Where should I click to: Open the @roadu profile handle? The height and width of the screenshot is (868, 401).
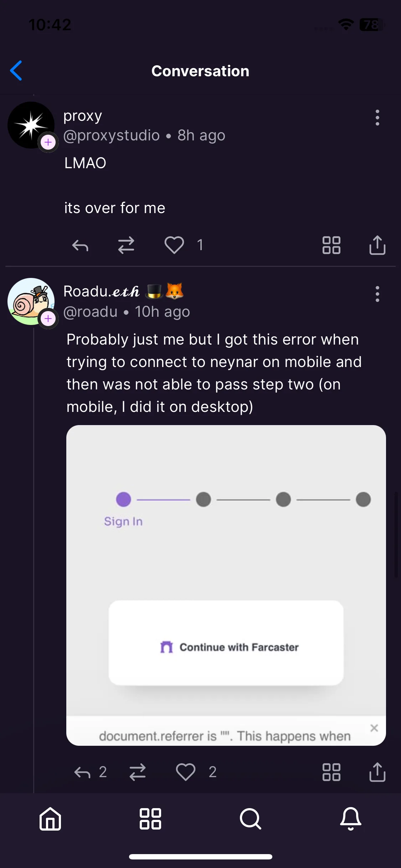pos(91,312)
